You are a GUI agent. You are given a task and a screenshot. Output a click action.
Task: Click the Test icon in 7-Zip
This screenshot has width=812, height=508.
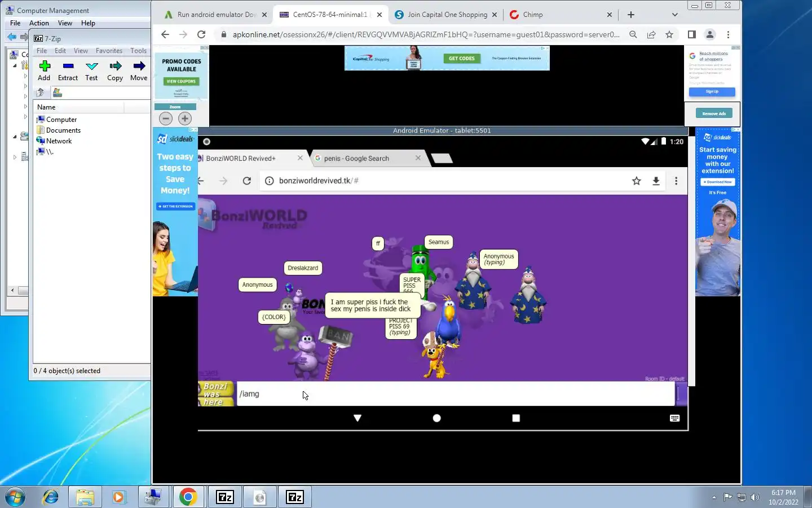[x=92, y=66]
